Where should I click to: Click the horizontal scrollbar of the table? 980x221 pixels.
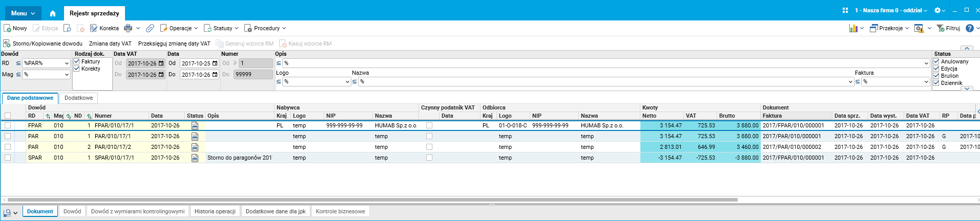click(372, 200)
